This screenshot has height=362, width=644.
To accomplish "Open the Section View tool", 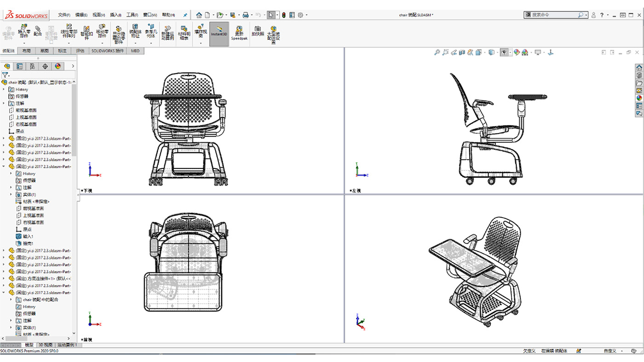I will 462,52.
